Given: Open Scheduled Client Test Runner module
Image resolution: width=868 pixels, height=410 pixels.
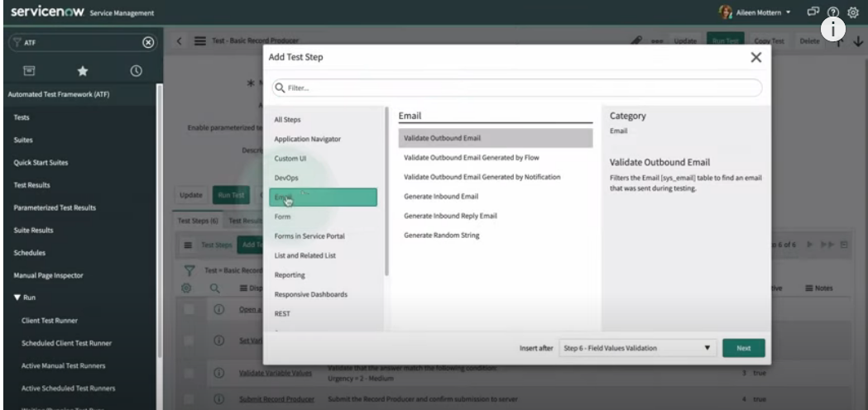Looking at the screenshot, I should pos(66,343).
